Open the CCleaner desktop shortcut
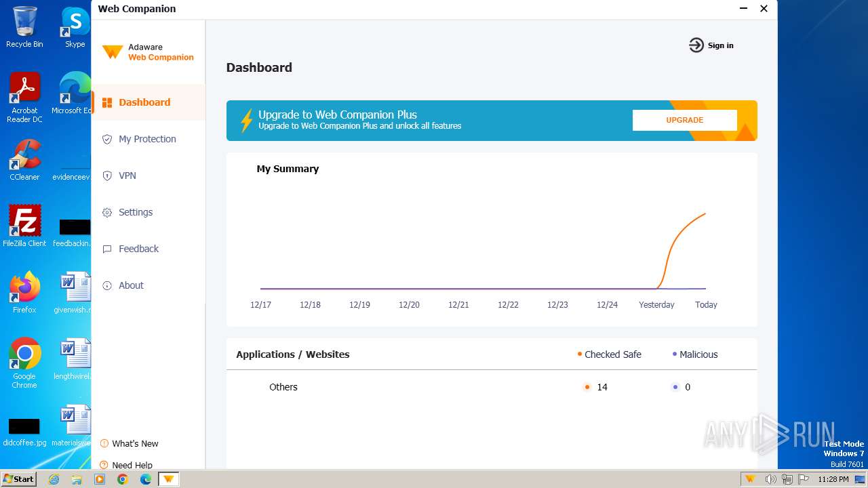The image size is (868, 488). tap(24, 160)
